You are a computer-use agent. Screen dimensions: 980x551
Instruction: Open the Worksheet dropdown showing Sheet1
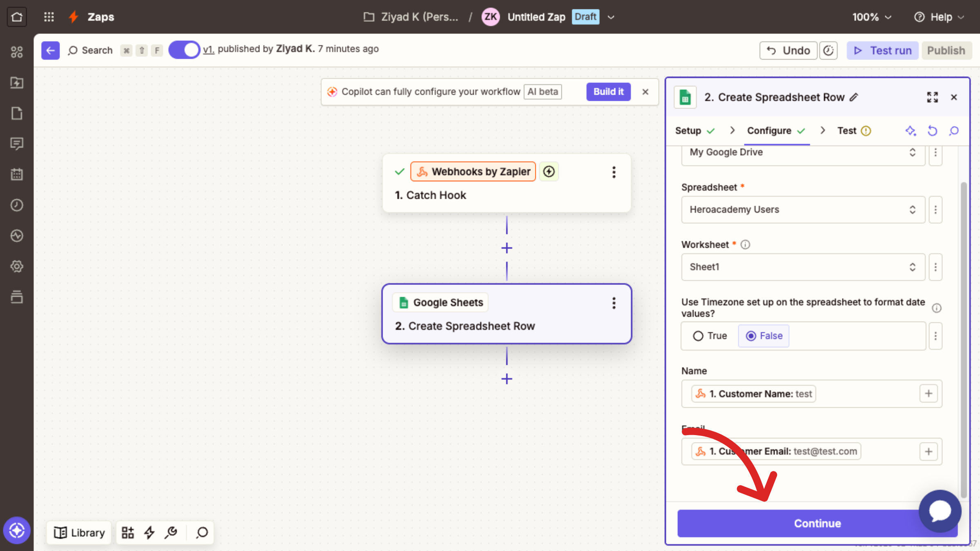[x=803, y=267]
